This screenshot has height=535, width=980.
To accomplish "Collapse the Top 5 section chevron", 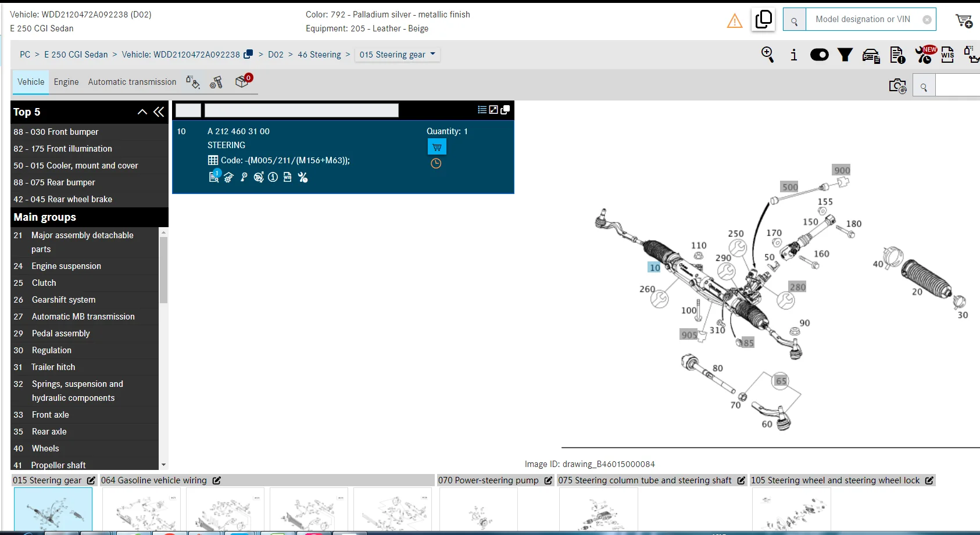I will pyautogui.click(x=142, y=112).
